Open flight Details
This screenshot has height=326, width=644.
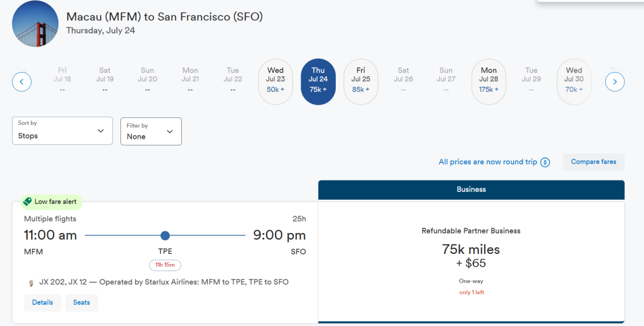[42, 303]
